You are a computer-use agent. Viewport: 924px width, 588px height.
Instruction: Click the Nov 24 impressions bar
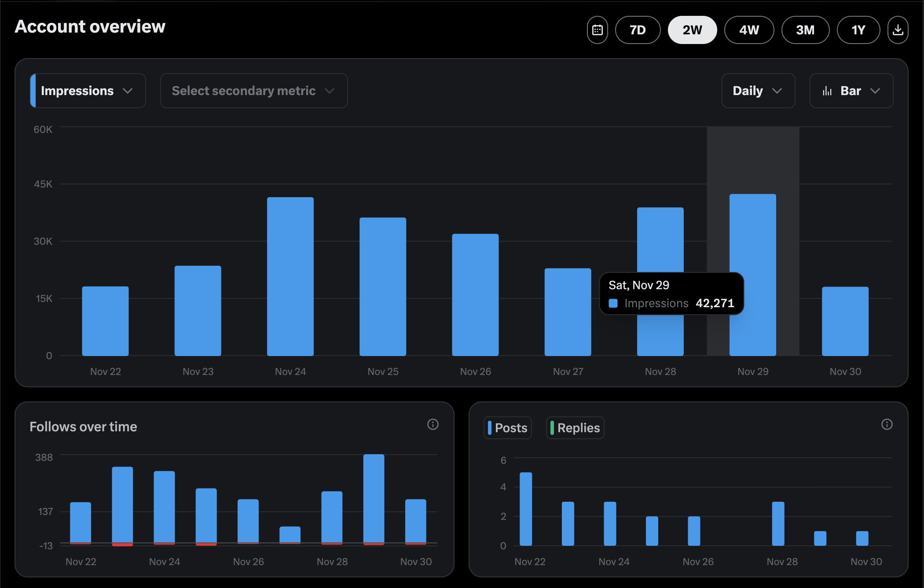click(x=290, y=276)
